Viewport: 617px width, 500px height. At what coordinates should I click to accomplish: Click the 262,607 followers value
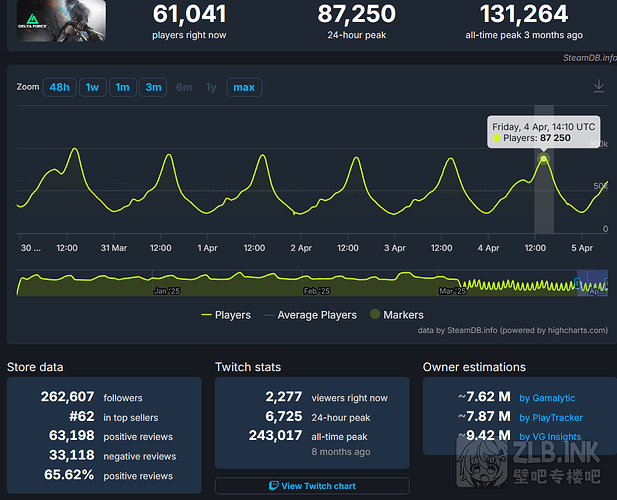point(67,397)
